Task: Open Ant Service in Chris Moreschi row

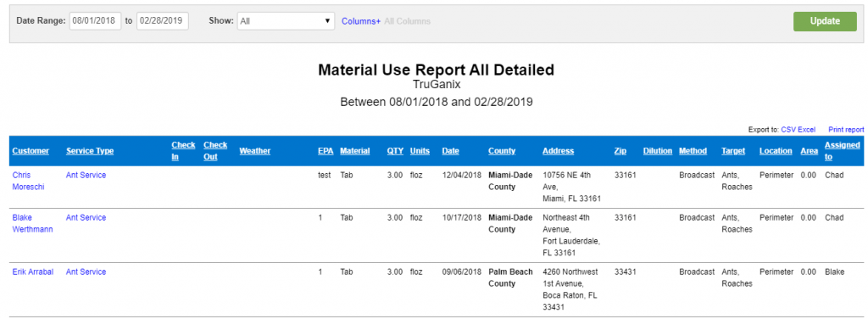Action: coord(86,175)
